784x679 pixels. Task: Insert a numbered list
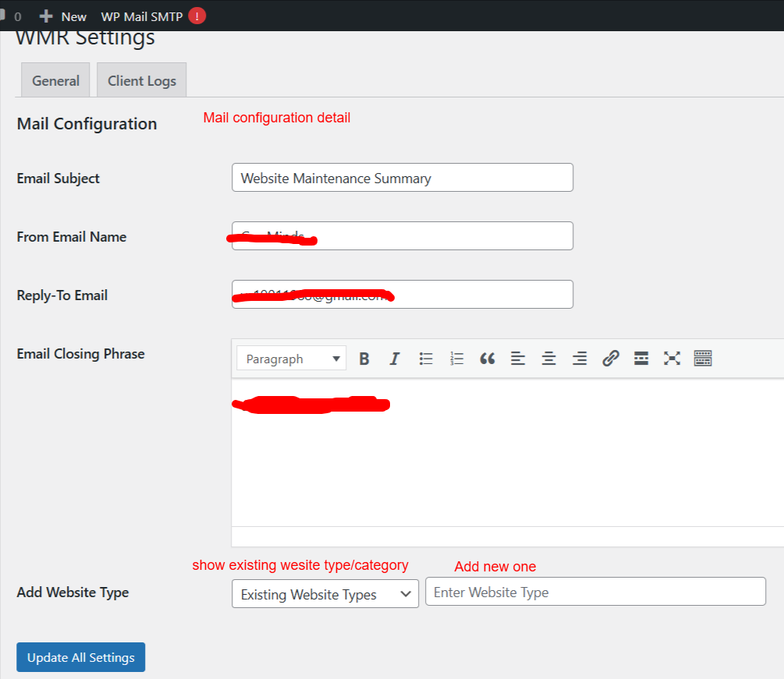tap(456, 359)
